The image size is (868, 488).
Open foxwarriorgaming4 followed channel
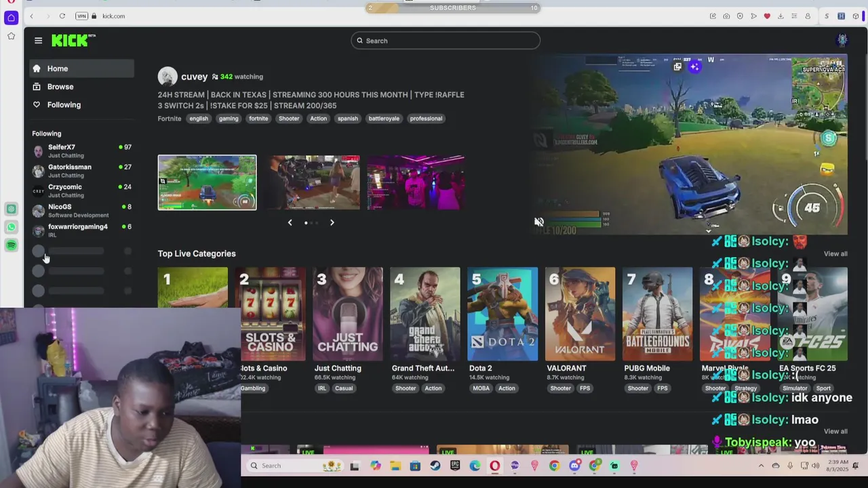point(81,230)
